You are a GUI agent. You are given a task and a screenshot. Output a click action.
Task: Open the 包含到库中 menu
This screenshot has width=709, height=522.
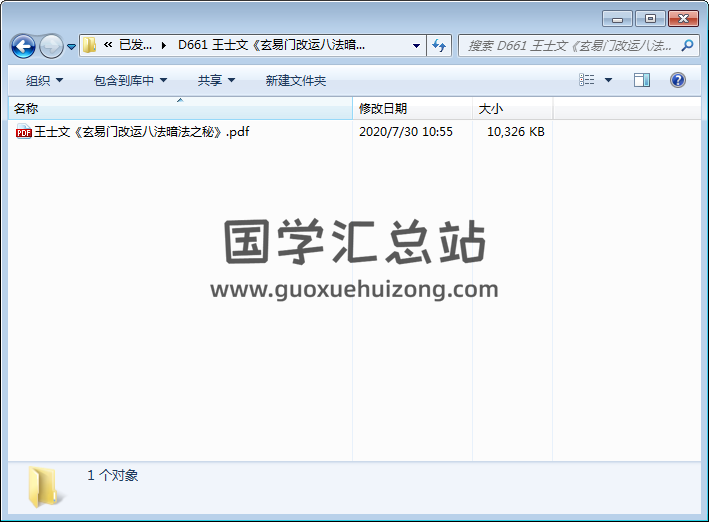pos(130,81)
